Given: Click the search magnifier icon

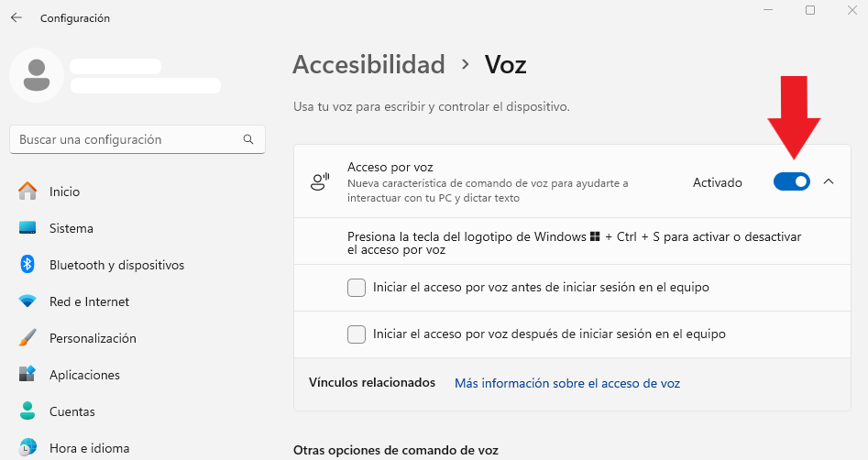Looking at the screenshot, I should (248, 139).
